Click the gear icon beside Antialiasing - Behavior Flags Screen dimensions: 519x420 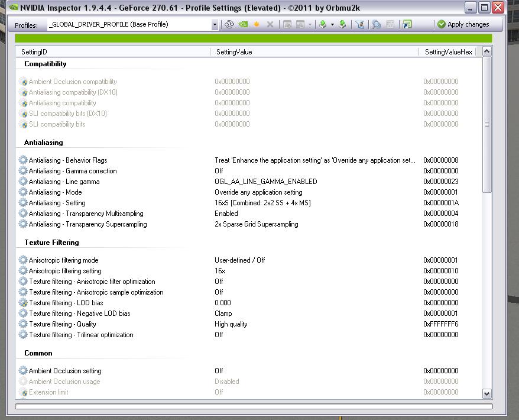coord(23,160)
